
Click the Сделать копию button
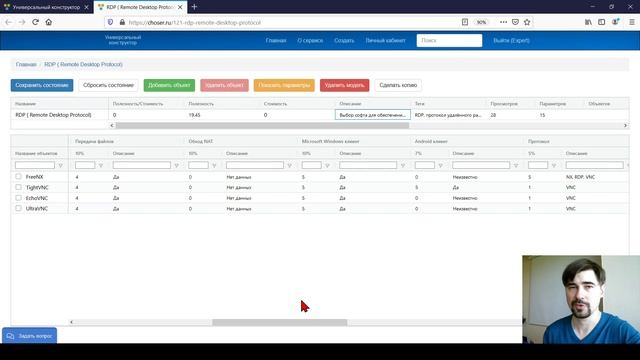[x=398, y=85]
